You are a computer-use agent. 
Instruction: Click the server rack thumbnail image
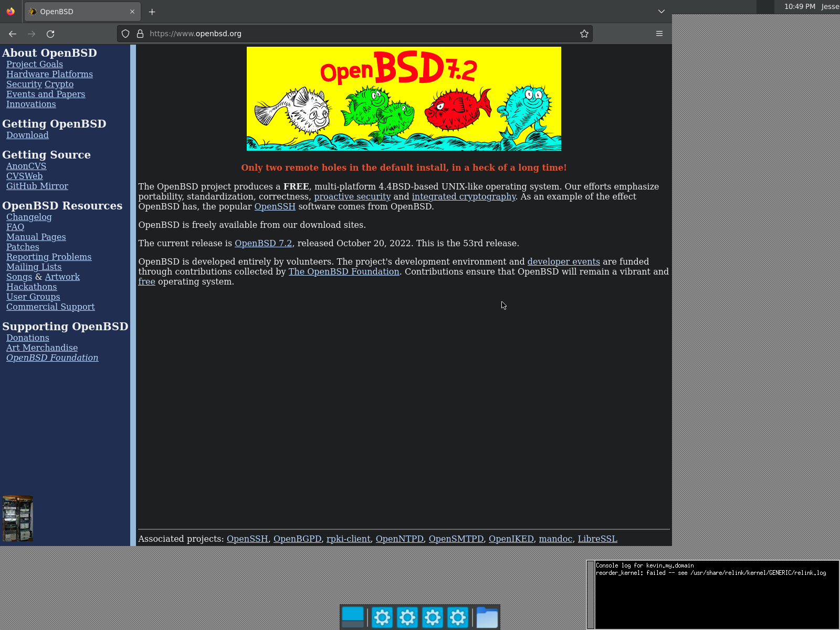[x=18, y=518]
